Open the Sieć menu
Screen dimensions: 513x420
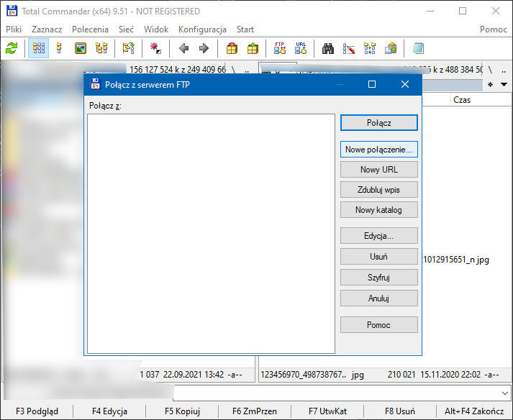click(126, 29)
